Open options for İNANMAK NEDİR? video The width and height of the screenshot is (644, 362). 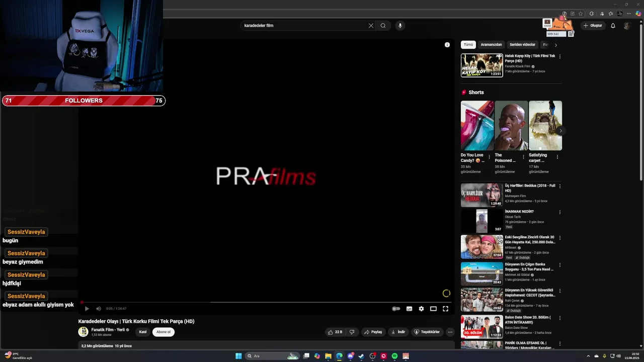pos(560,212)
